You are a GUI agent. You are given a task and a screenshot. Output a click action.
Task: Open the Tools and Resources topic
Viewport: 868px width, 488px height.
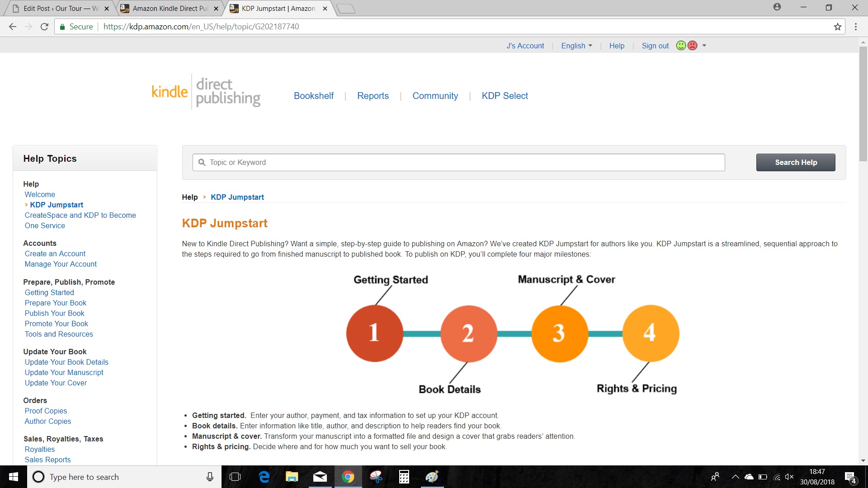coord(59,334)
